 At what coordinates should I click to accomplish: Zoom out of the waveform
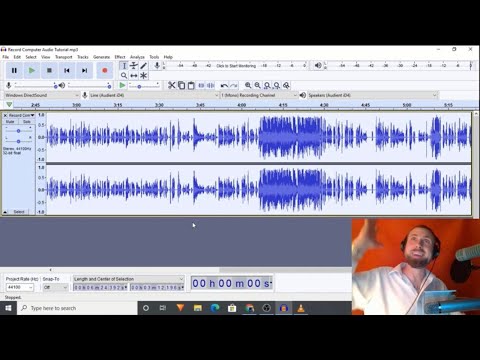click(257, 85)
